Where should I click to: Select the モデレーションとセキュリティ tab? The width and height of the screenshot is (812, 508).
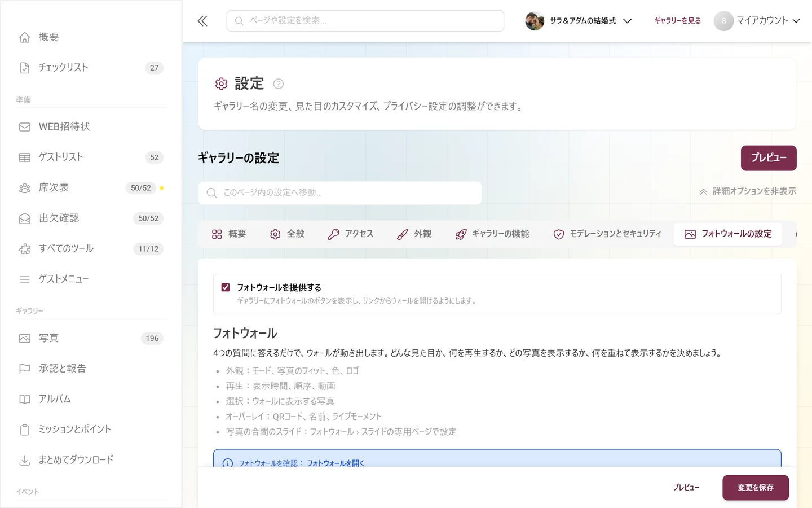tap(607, 234)
